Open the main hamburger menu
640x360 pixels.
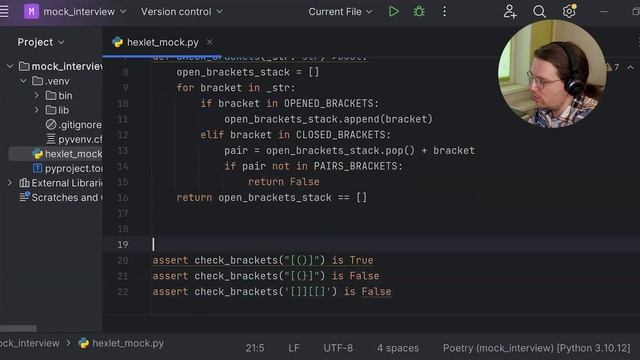[4, 11]
